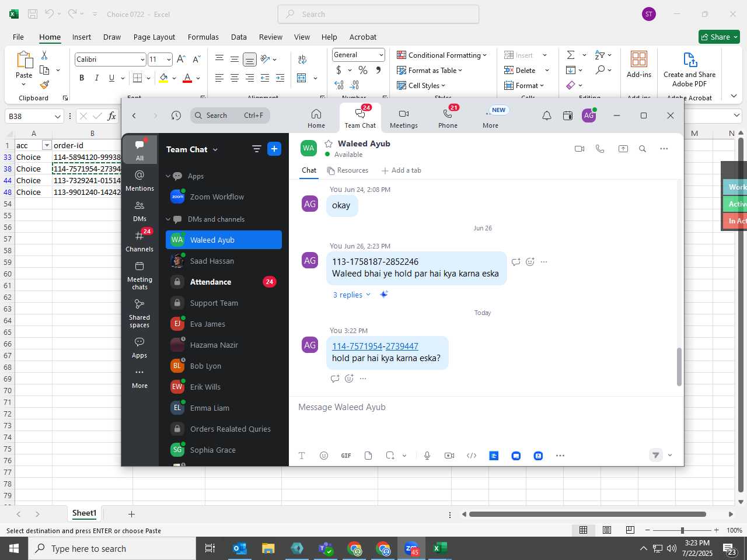
Task: Click the Excel Share button
Action: (719, 37)
